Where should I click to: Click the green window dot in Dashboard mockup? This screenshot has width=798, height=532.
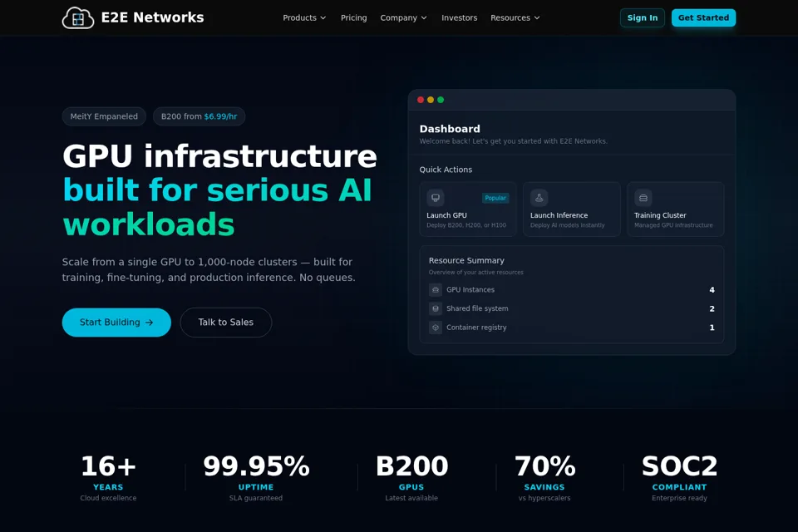click(x=441, y=100)
